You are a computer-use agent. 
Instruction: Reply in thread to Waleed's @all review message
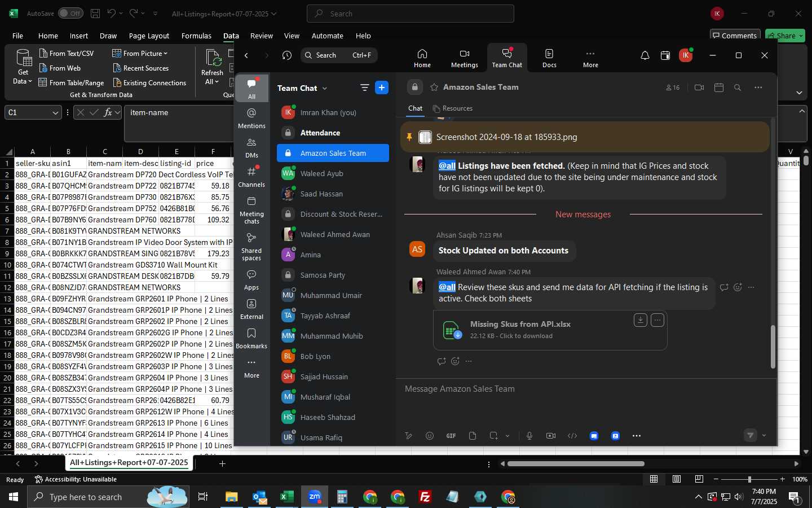[724, 287]
